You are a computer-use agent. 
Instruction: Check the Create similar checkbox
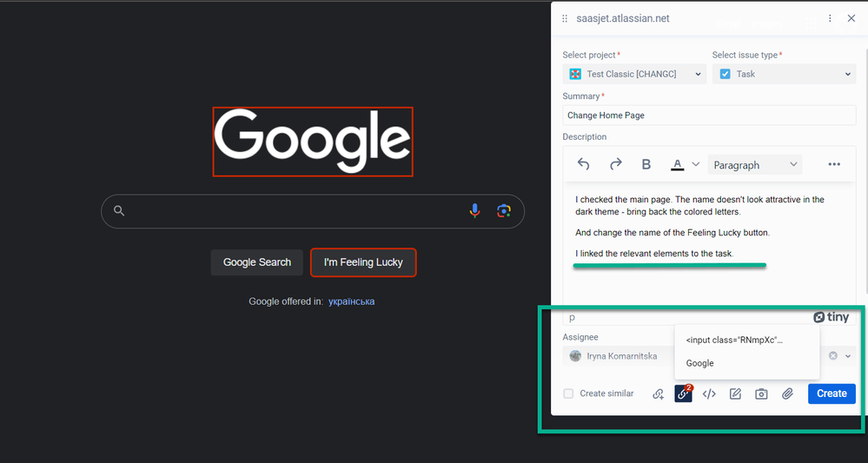tap(568, 394)
